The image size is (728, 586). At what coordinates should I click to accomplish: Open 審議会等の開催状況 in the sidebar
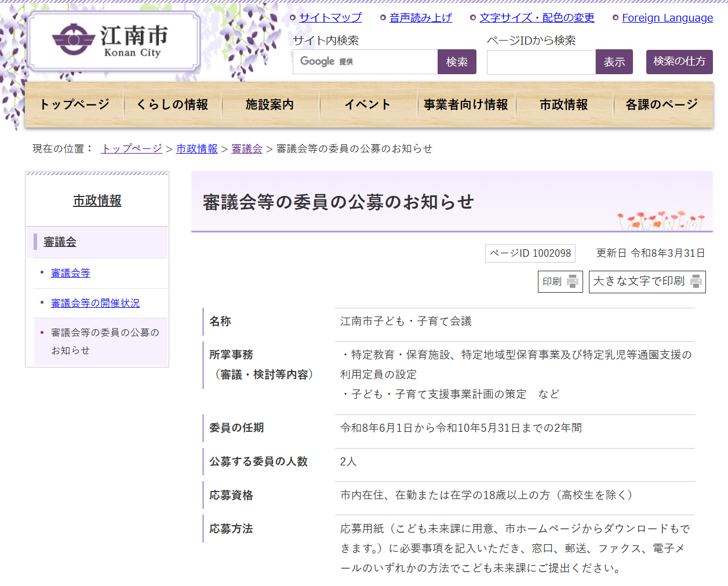(x=95, y=303)
